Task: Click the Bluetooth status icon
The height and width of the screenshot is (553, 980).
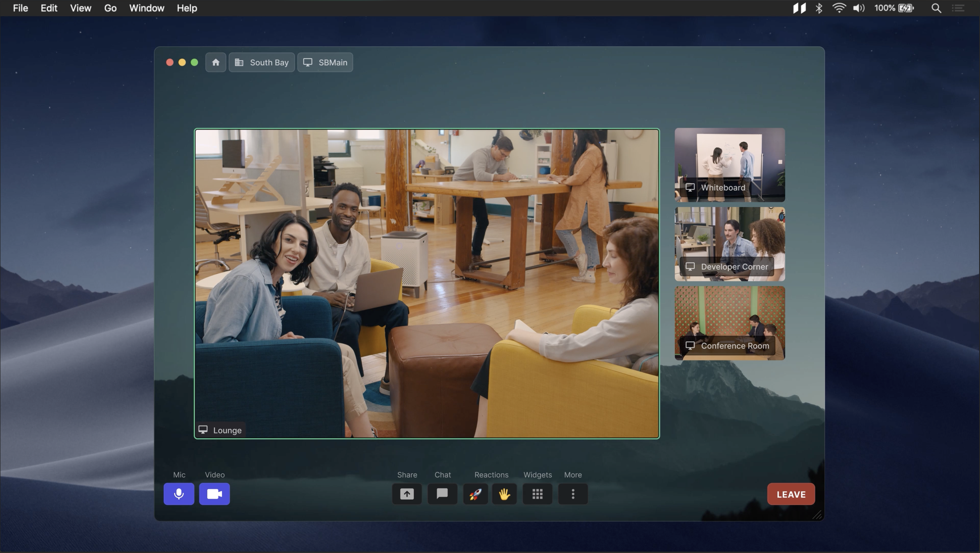Action: 818,8
